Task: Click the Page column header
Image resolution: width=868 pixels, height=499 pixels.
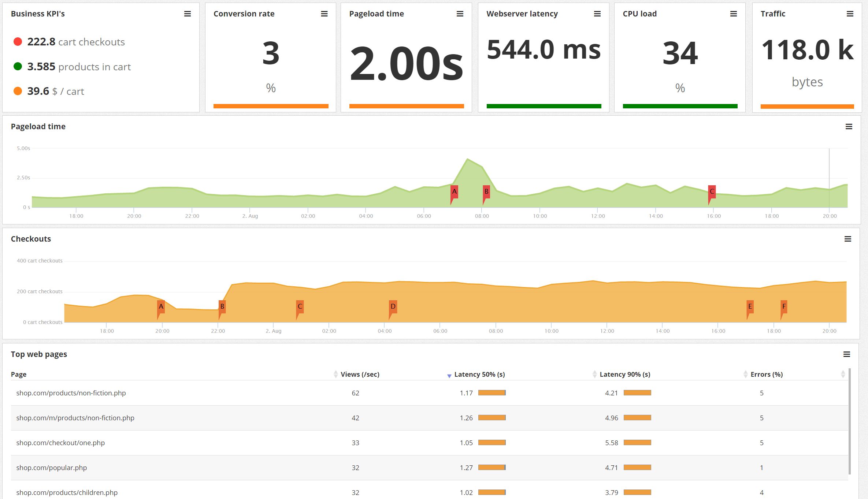Action: coord(19,374)
